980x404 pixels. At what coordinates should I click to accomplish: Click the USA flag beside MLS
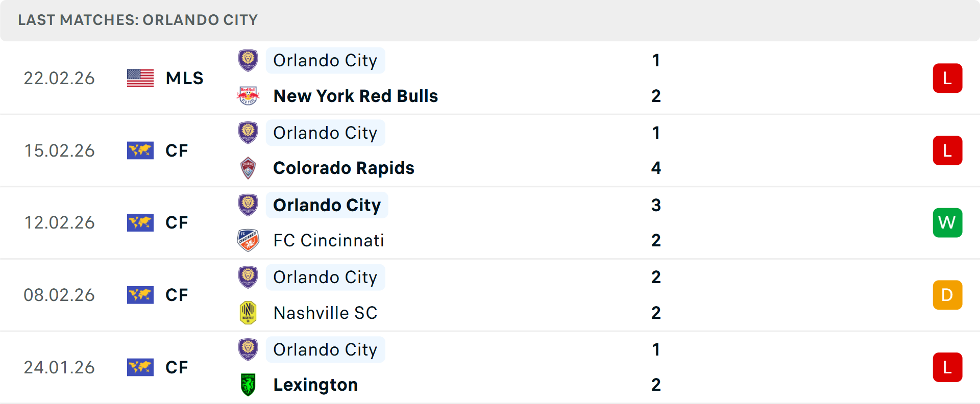pyautogui.click(x=140, y=78)
